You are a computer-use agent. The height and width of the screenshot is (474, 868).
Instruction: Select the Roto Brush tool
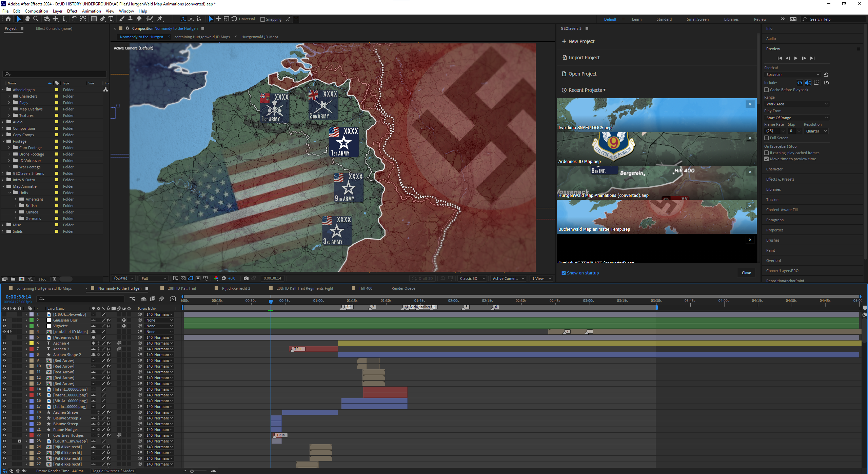150,19
